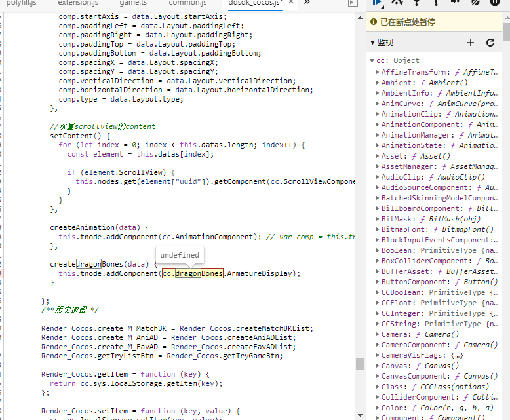Click the 'comp.type = data.Layout.type;' line

[x=121, y=99]
